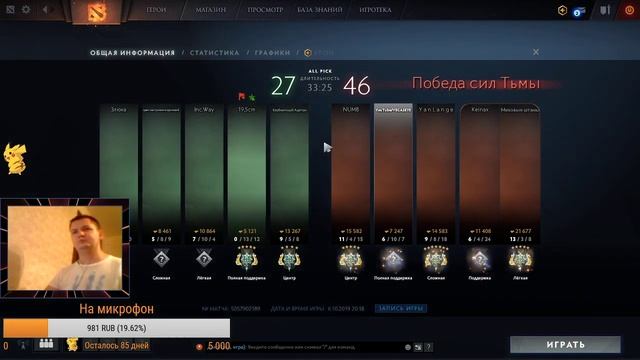The height and width of the screenshot is (360, 640).
Task: Select the Keinar player card
Action: click(x=480, y=174)
